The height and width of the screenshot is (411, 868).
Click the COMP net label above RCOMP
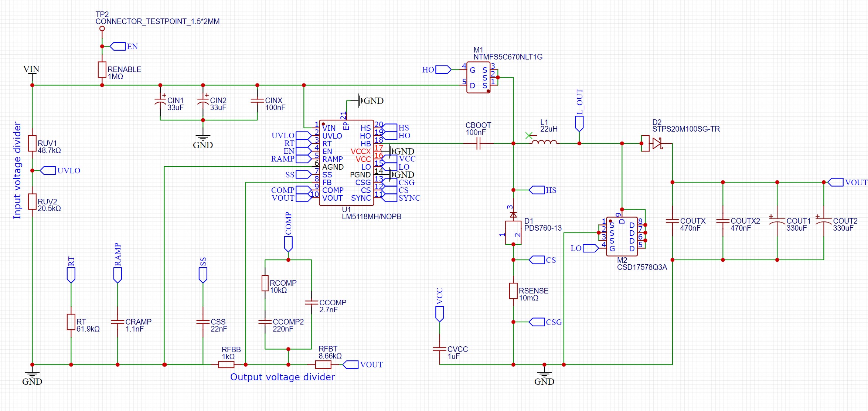coord(288,232)
